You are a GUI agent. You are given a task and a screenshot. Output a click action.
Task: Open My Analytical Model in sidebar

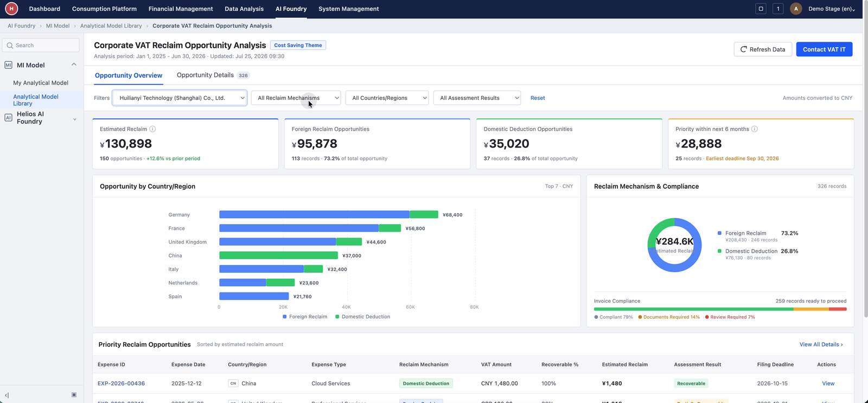(41, 83)
